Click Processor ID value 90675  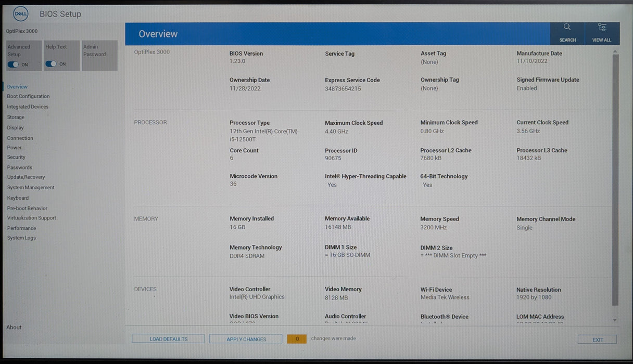[x=333, y=158]
